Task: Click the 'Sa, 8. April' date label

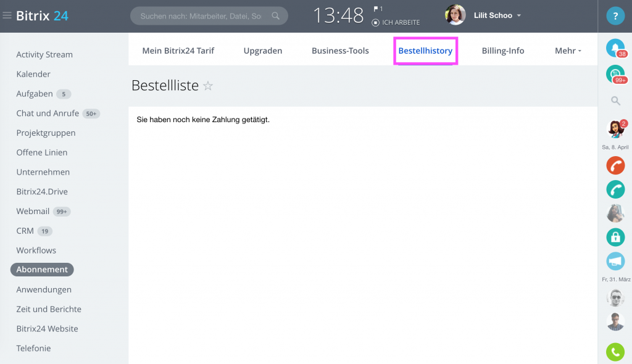Action: 615,147
